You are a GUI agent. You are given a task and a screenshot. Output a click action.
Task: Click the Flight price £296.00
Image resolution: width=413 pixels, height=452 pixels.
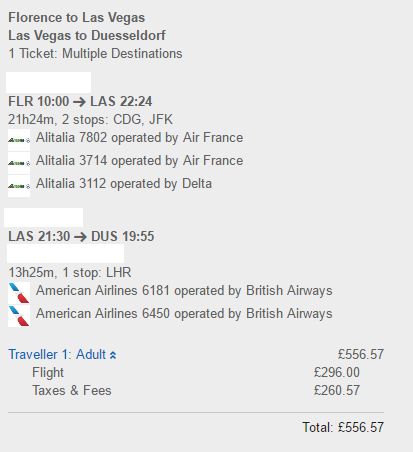[337, 372]
